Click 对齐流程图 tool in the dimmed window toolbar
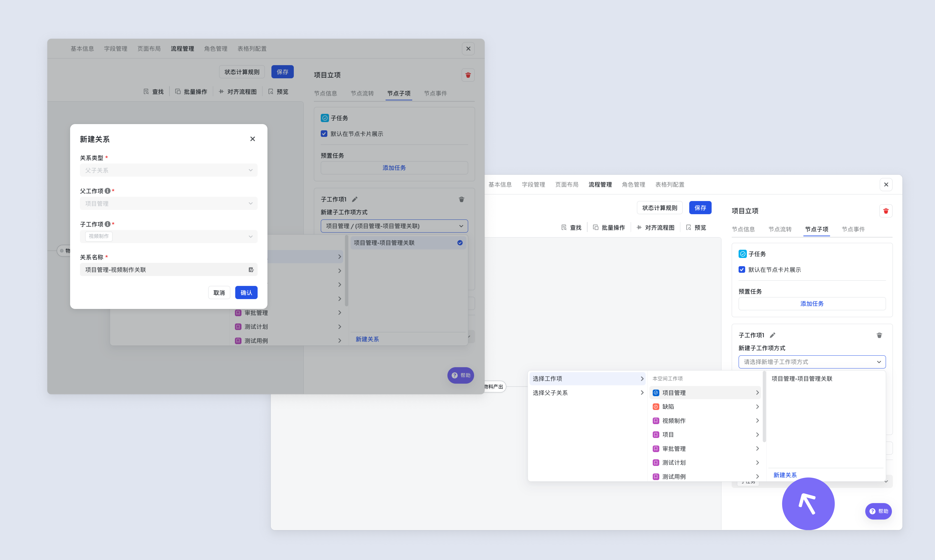This screenshot has height=560, width=935. point(238,92)
